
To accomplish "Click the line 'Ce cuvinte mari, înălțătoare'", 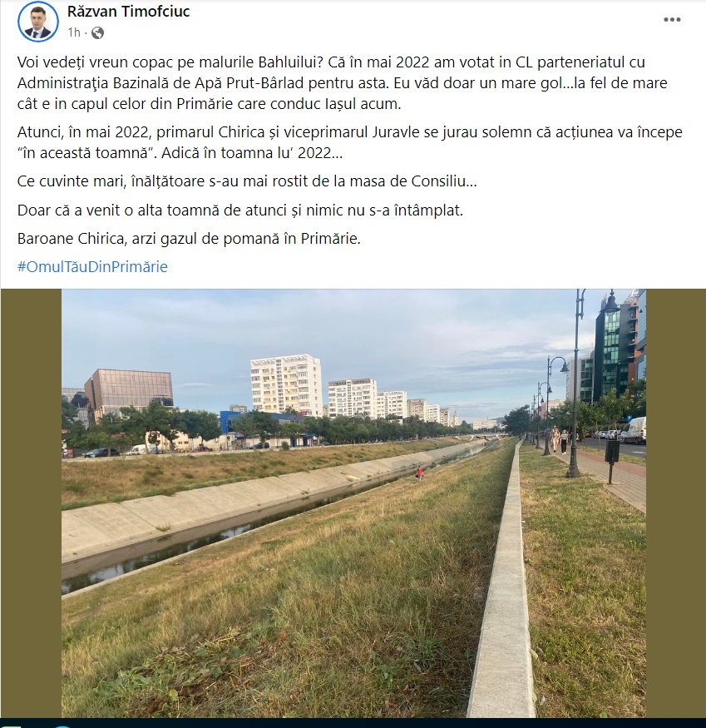I will pyautogui.click(x=247, y=181).
